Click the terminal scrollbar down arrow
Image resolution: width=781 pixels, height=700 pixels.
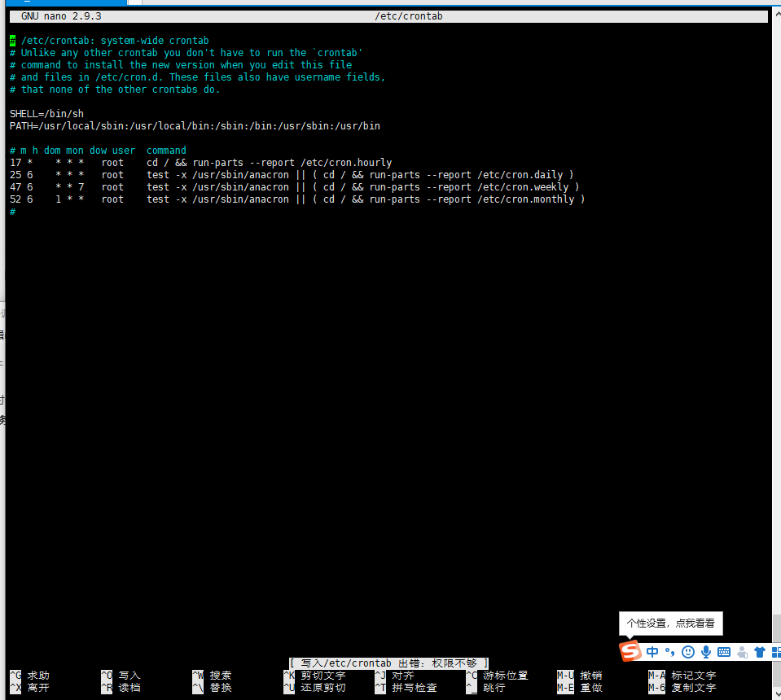(x=776, y=693)
